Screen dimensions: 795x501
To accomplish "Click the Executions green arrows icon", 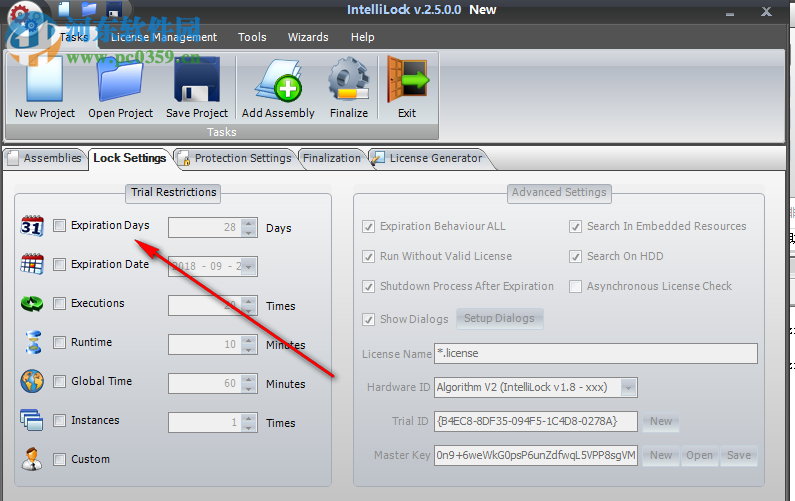I will click(32, 303).
